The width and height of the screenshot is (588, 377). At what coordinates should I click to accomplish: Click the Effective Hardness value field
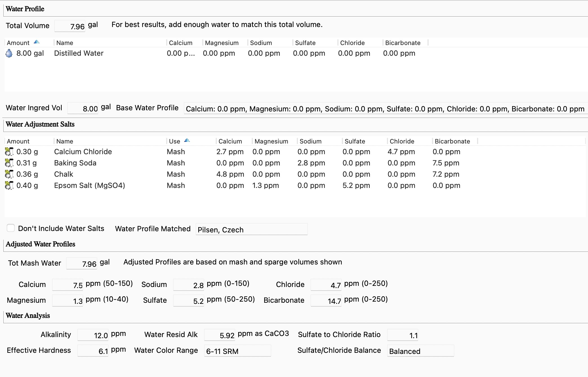click(x=93, y=351)
